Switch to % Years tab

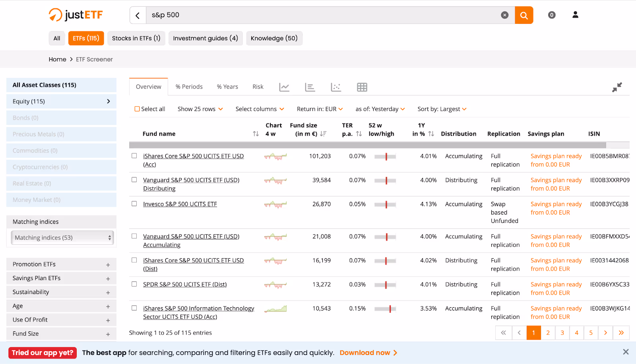click(x=227, y=87)
